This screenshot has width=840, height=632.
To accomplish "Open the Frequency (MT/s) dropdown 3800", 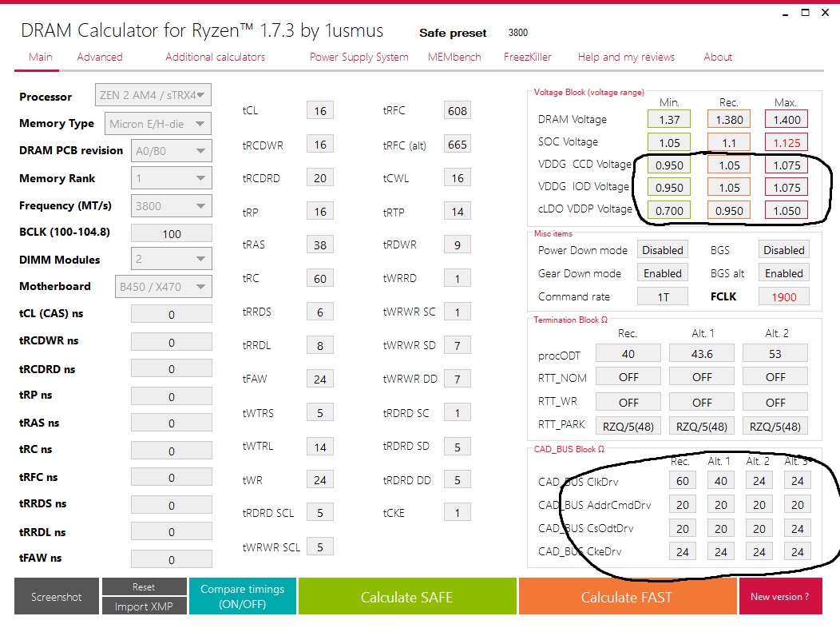I will 172,206.
